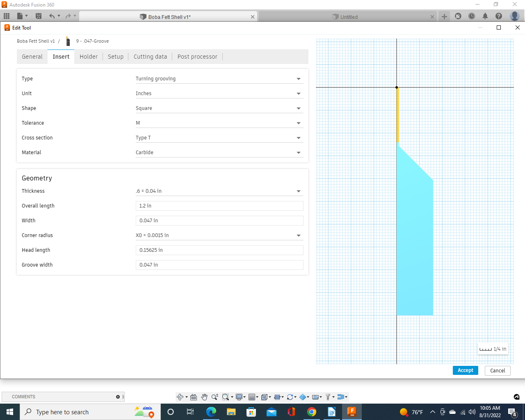Open the Microsoft Edge taskbar icon
This screenshot has height=420, width=525.
coord(211,412)
